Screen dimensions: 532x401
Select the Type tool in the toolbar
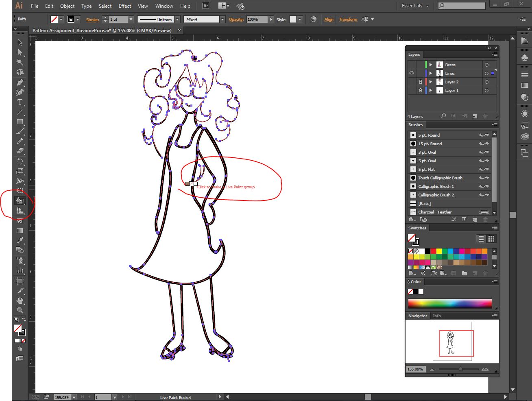coord(20,102)
